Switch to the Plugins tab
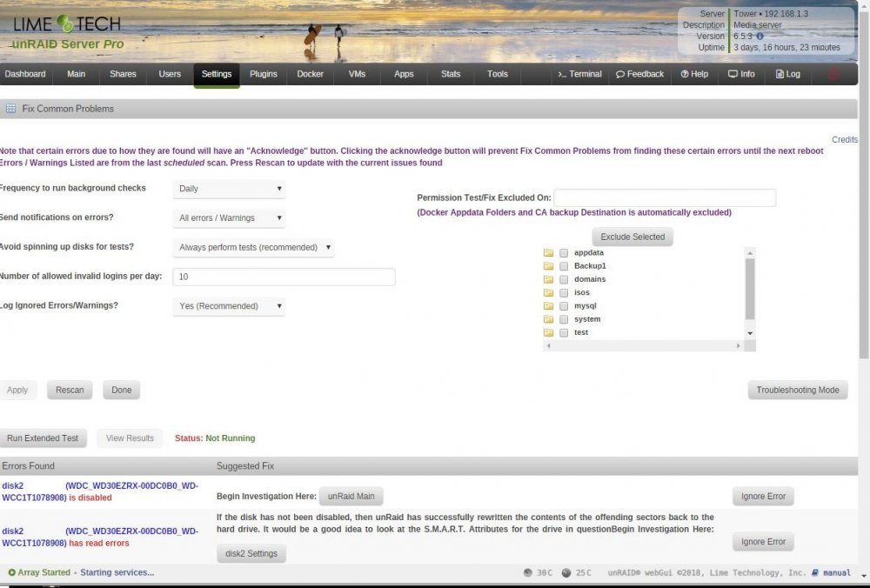The height and width of the screenshot is (588, 870). click(263, 74)
